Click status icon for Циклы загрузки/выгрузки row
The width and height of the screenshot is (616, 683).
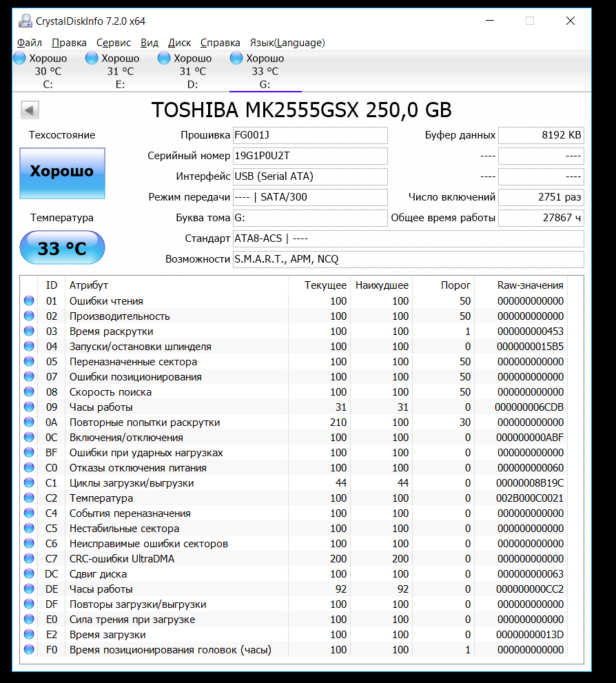pos(29,482)
